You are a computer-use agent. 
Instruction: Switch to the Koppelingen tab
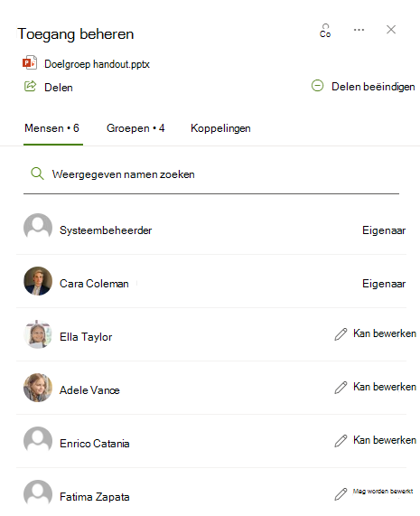(x=220, y=128)
